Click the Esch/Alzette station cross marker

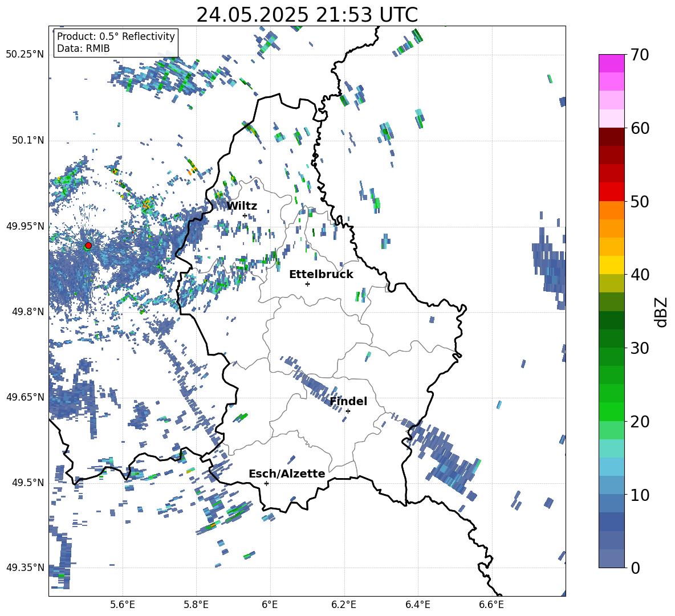point(266,483)
